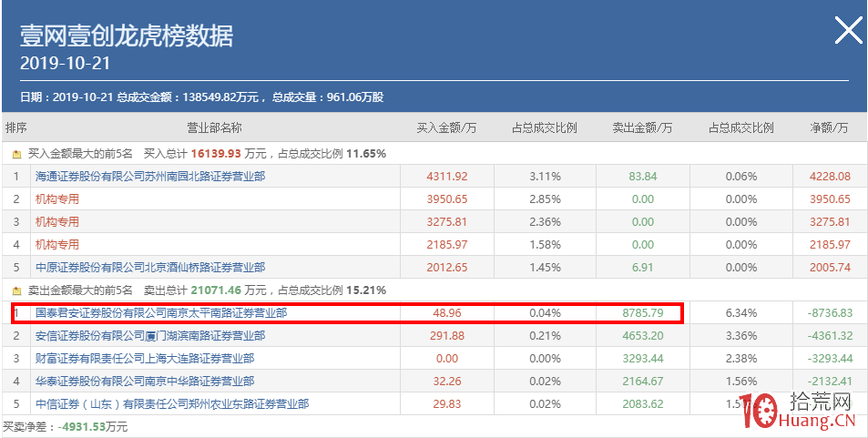Click the 买入金额/万 column header
Screen dimensions: 868x438
[446, 127]
